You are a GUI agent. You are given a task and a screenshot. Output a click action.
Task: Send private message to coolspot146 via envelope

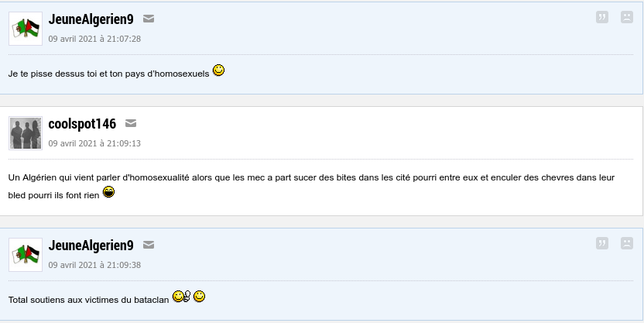(131, 123)
